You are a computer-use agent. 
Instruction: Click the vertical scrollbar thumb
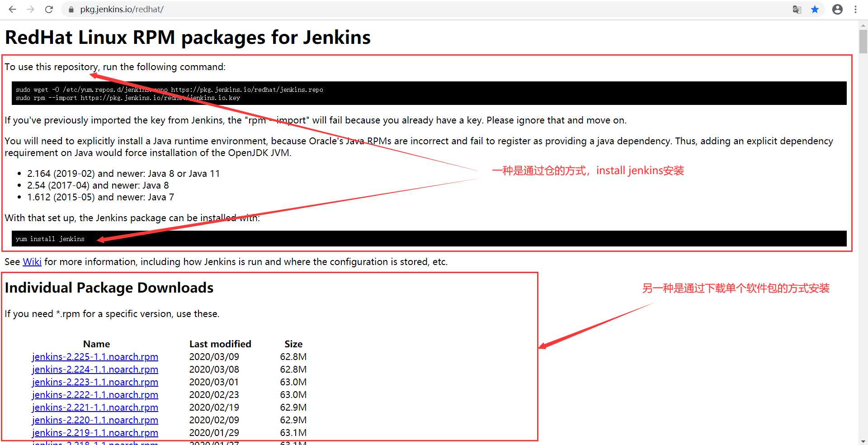point(863,42)
